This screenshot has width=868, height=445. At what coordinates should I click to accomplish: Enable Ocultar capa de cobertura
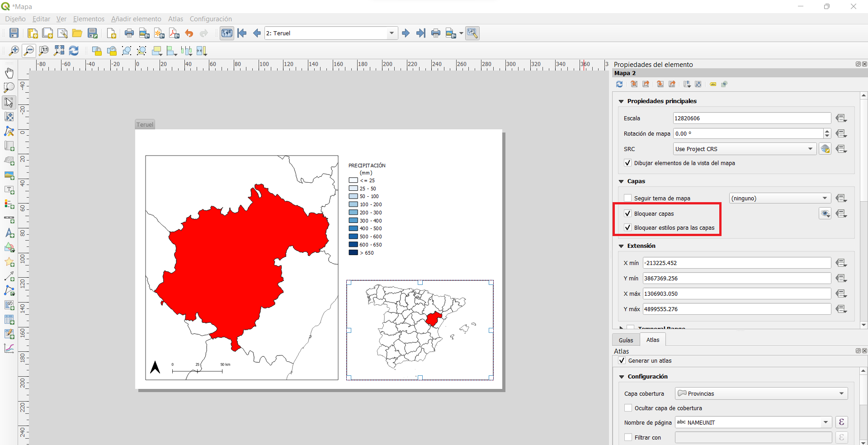click(x=628, y=408)
